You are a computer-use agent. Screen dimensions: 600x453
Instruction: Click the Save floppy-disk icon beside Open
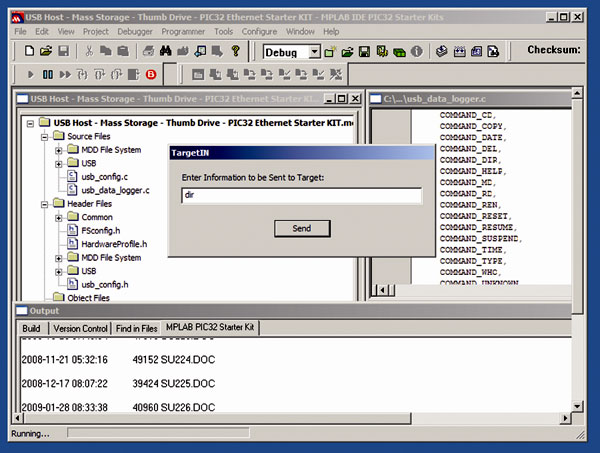[x=64, y=51]
